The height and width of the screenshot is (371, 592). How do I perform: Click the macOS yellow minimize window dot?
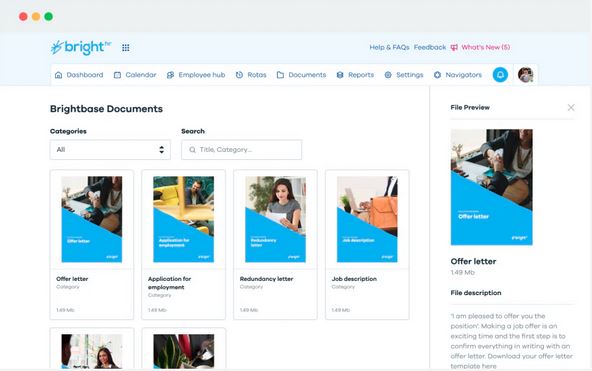[x=36, y=16]
